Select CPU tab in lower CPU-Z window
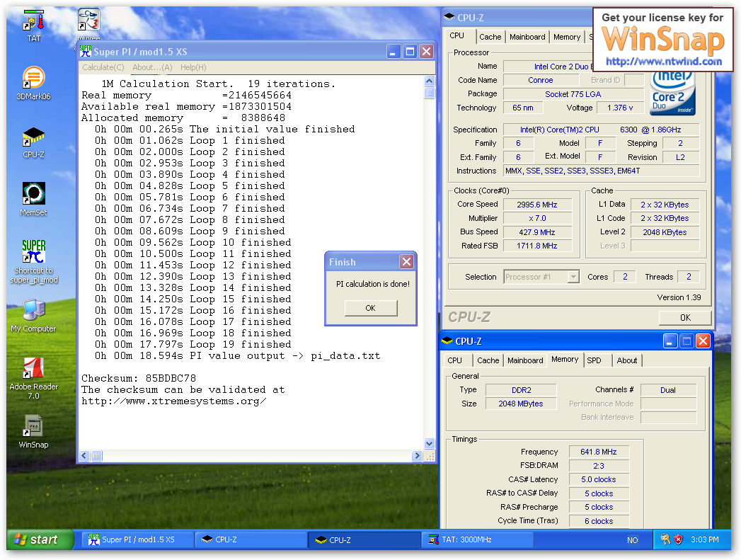 [x=454, y=360]
